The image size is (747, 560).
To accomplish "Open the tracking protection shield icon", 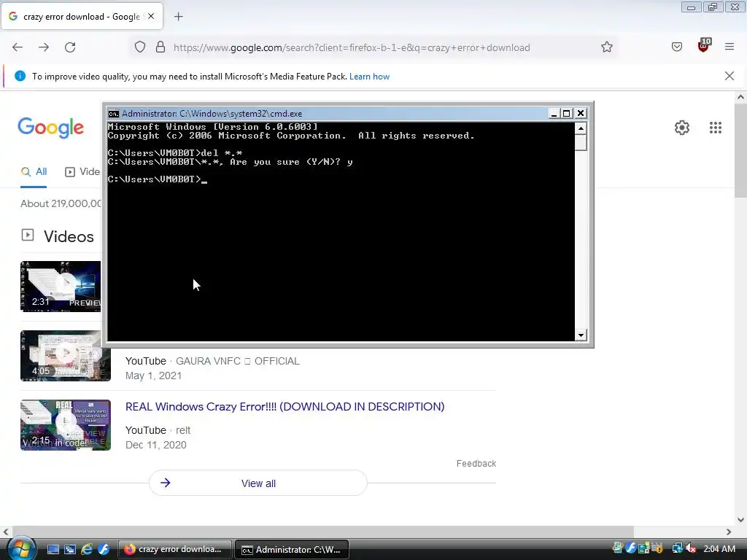I will pos(139,47).
